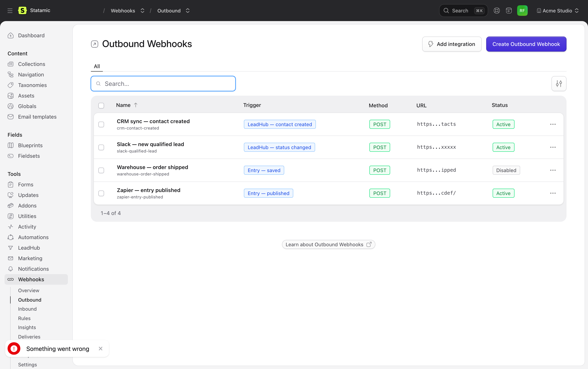Expand the Outbound breadcrumb switcher
The width and height of the screenshot is (588, 369).
(x=188, y=11)
